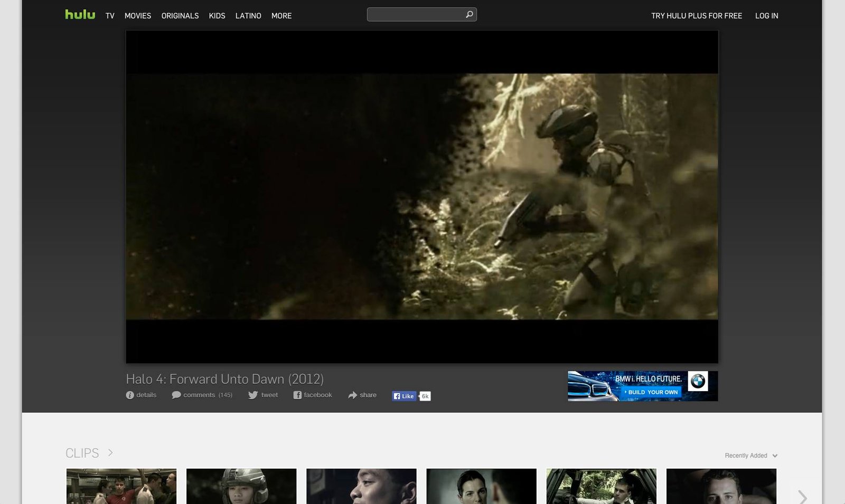Open the details text link
Screen dimensions: 845x504
coord(146,395)
